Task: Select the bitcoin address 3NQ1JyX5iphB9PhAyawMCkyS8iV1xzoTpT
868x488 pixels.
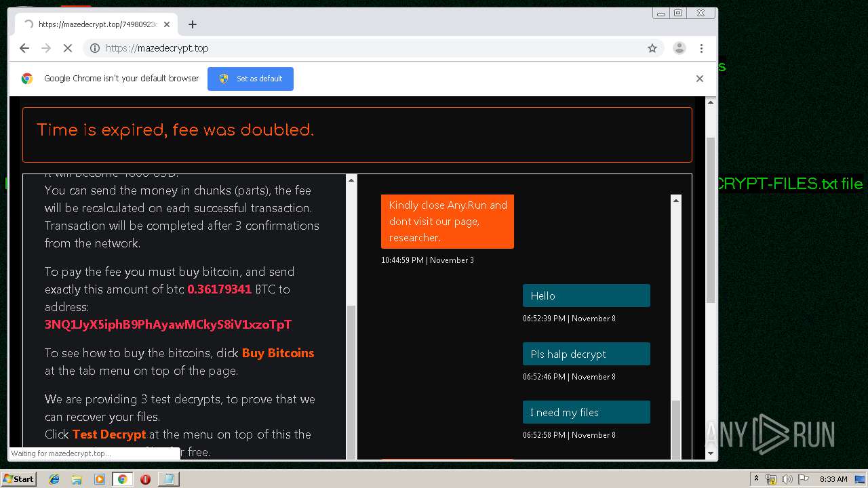Action: 168,325
